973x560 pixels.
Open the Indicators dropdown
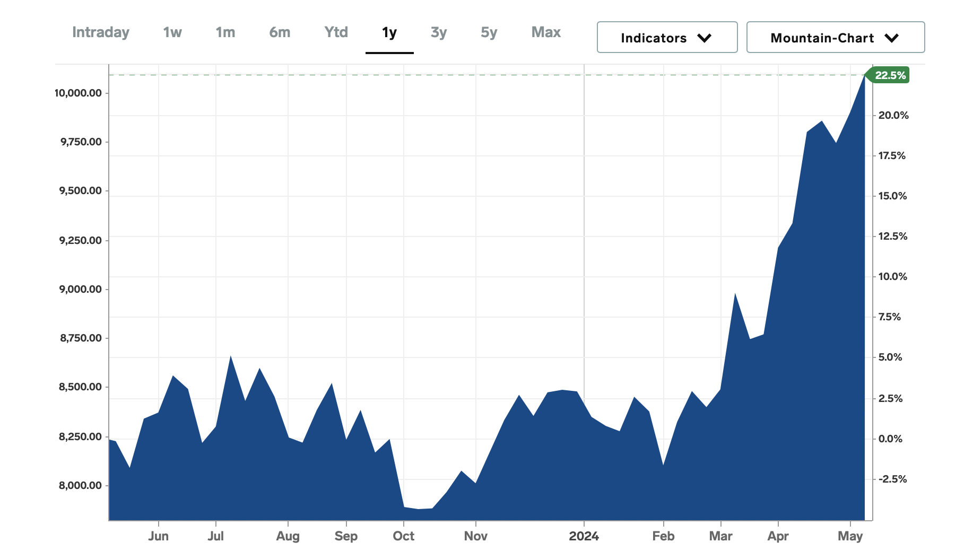(666, 37)
